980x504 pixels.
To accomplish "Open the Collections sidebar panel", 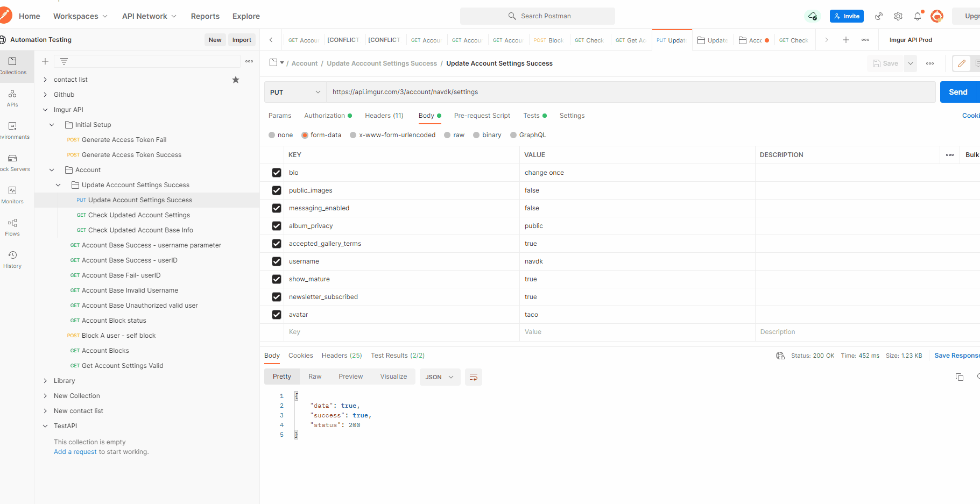I will pyautogui.click(x=13, y=66).
